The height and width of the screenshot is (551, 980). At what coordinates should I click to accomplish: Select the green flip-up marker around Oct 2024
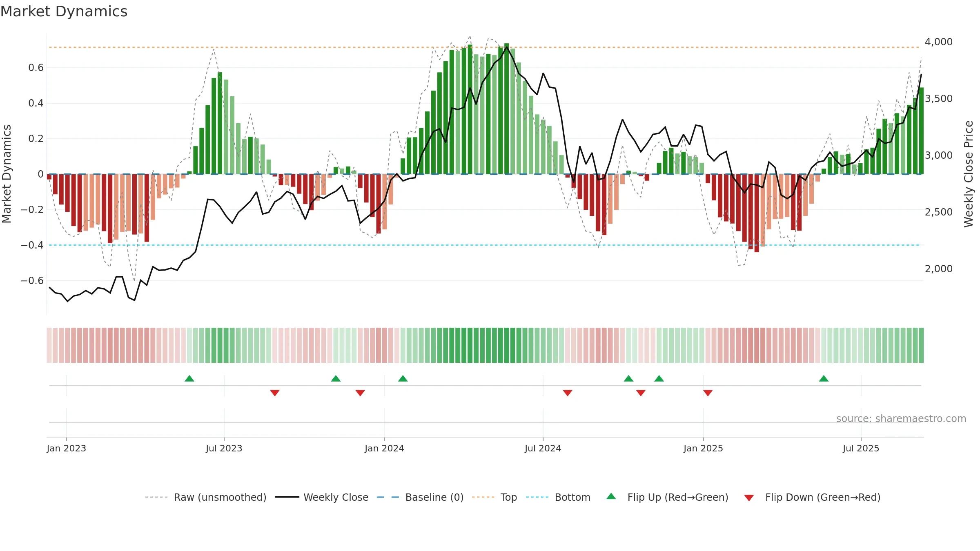tap(629, 379)
